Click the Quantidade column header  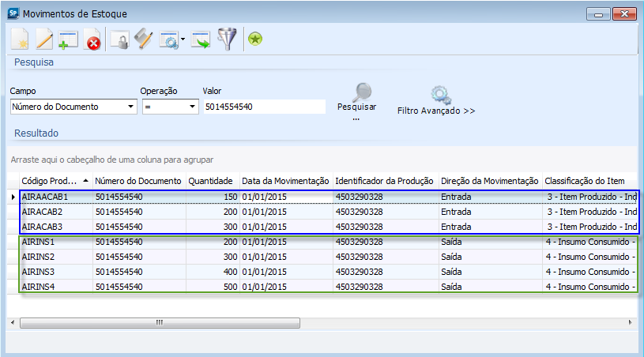point(212,181)
